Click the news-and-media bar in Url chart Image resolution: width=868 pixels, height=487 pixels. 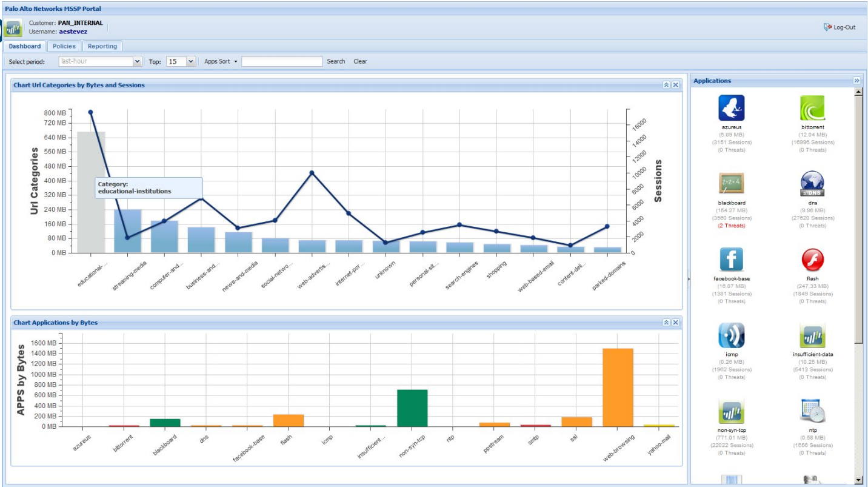pos(238,242)
